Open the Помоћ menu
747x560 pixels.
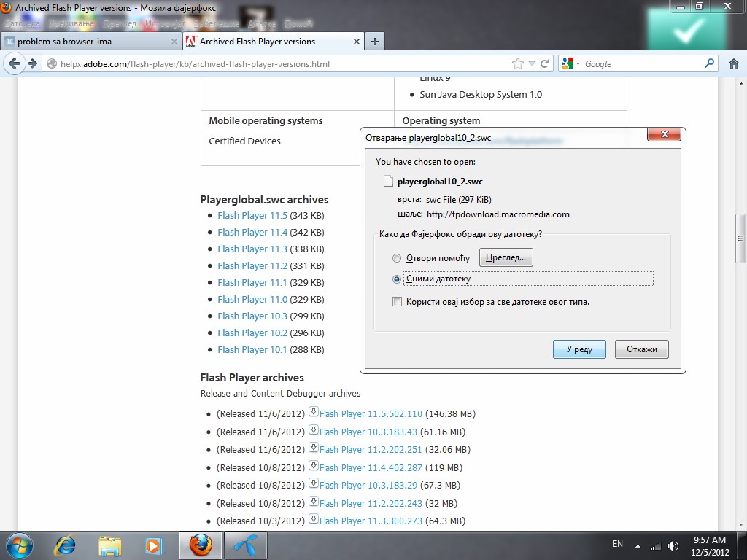tap(298, 23)
